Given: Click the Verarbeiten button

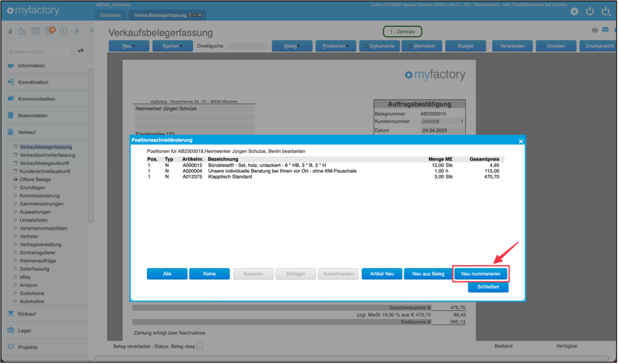Looking at the screenshot, I should [513, 46].
